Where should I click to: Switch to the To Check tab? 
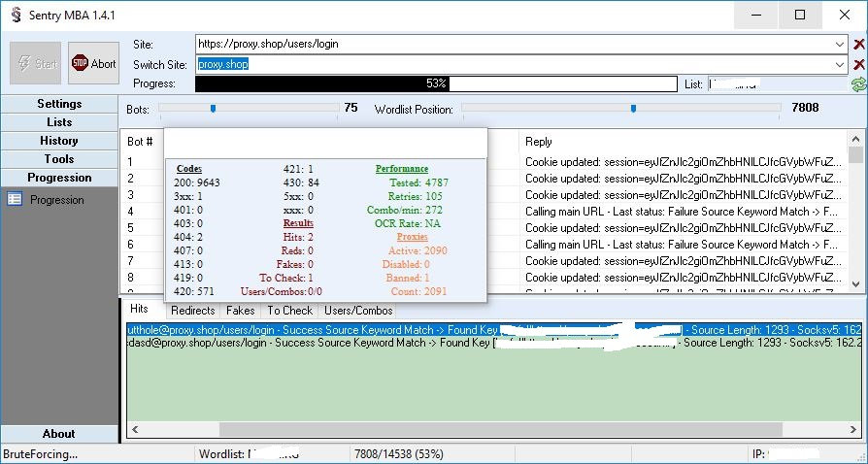click(290, 311)
